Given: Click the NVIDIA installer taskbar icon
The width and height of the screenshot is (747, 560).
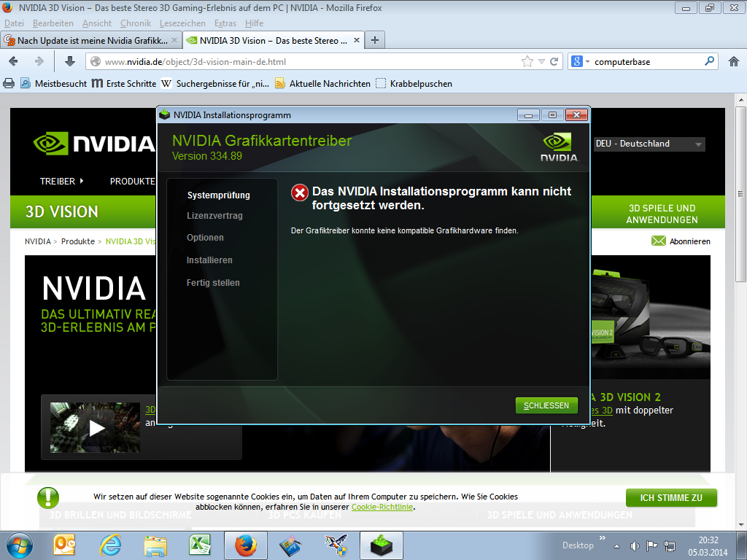Looking at the screenshot, I should tap(382, 545).
